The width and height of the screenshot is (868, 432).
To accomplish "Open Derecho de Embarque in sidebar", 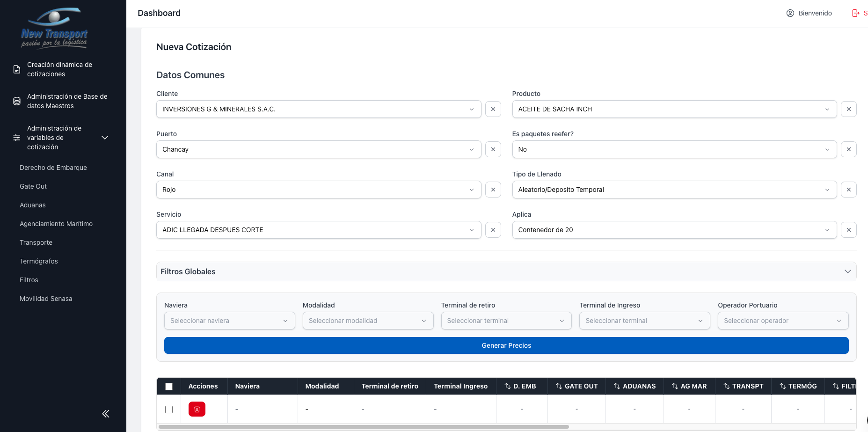I will click(53, 168).
